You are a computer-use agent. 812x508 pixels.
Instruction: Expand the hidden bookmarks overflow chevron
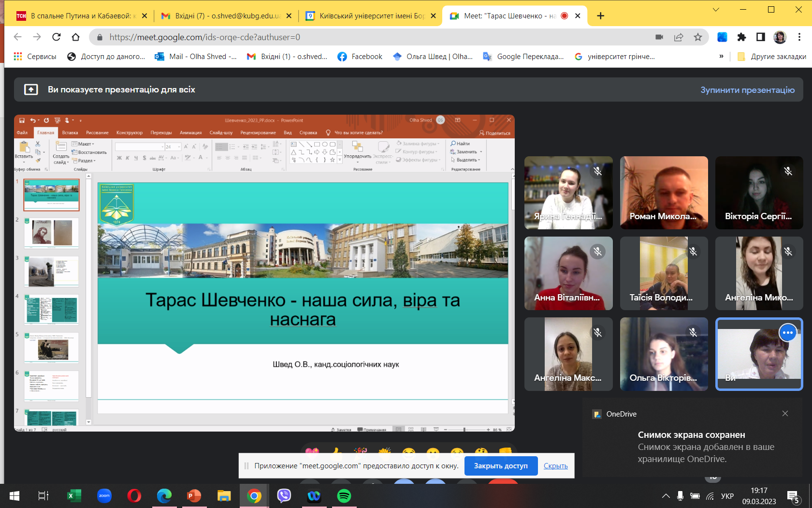721,57
